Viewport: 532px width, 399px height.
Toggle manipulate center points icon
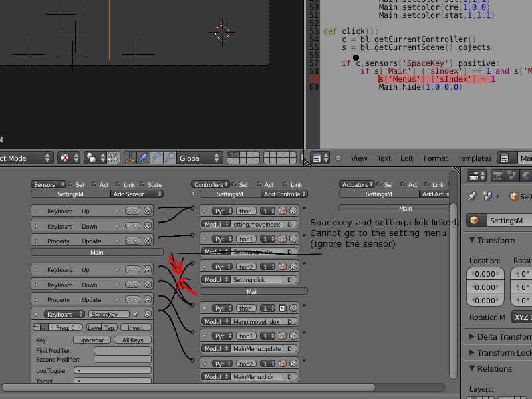113,158
